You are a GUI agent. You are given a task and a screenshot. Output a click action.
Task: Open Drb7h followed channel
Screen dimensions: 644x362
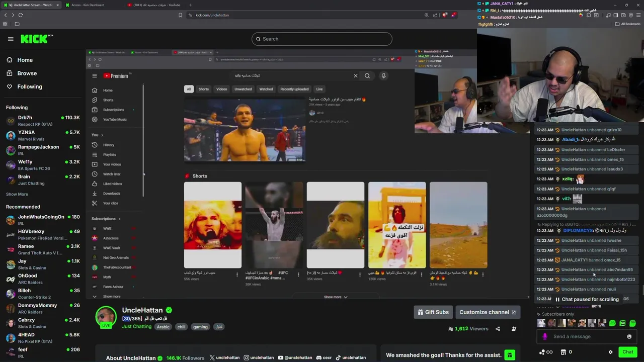tap(43, 121)
